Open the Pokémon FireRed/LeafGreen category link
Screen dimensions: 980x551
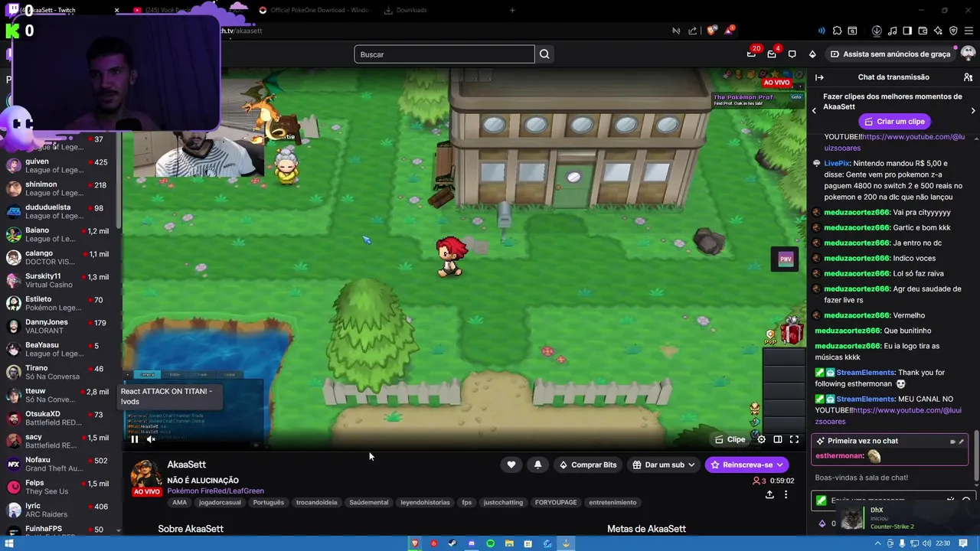[x=216, y=491]
